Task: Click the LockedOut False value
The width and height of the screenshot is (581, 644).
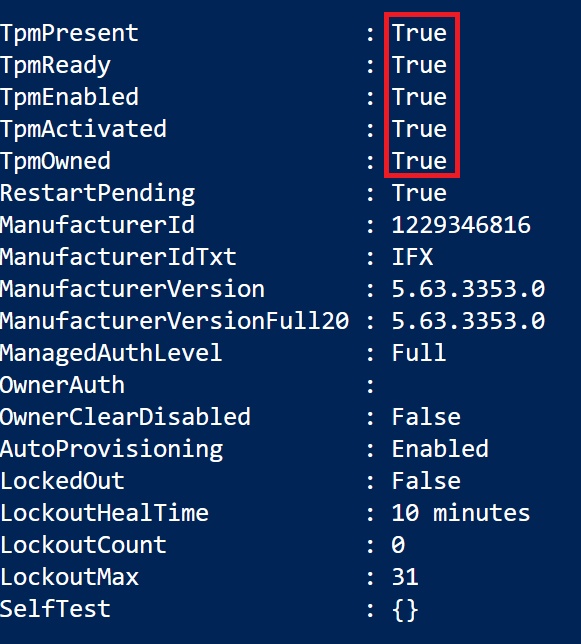Action: click(426, 481)
